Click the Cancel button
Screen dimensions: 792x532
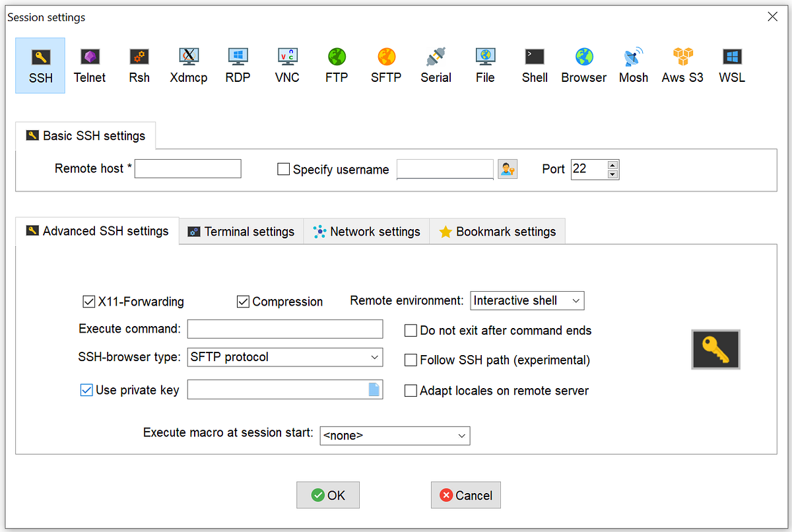coord(465,494)
